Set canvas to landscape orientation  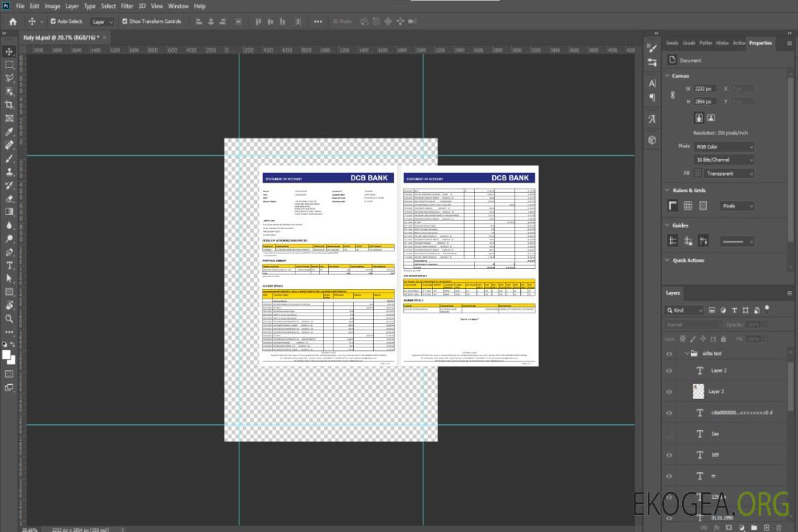[x=711, y=118]
